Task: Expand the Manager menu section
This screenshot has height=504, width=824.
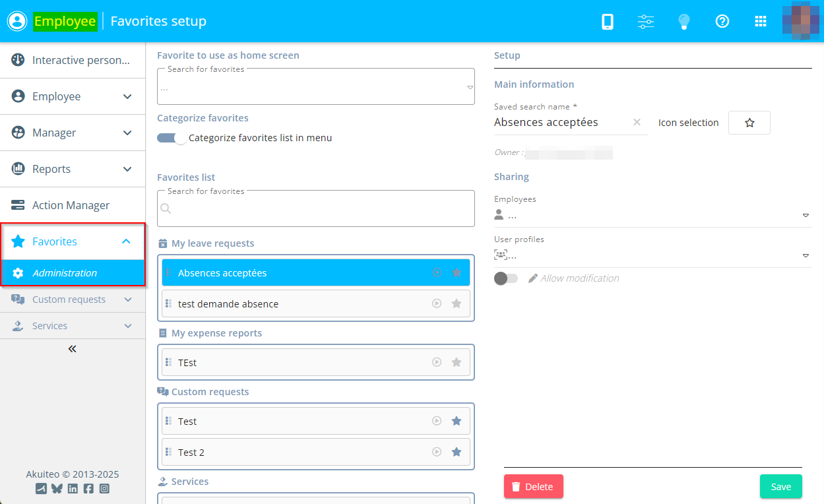Action: (73, 133)
